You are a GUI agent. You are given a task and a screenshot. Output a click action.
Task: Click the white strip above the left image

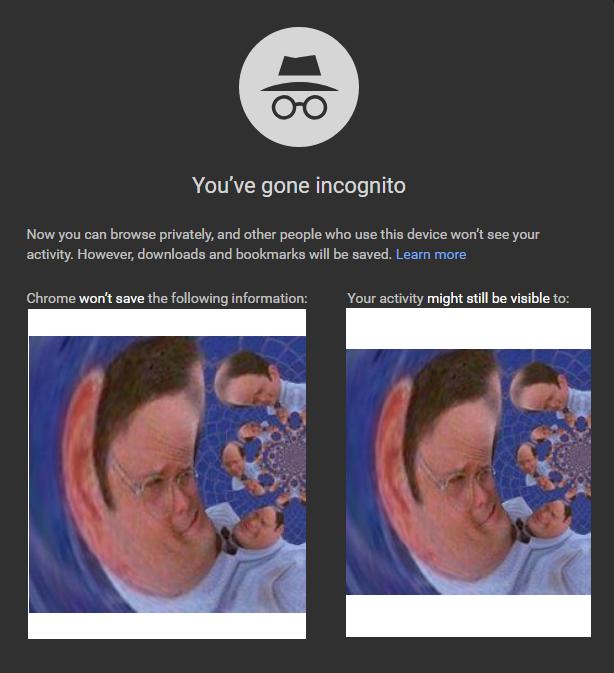click(167, 322)
